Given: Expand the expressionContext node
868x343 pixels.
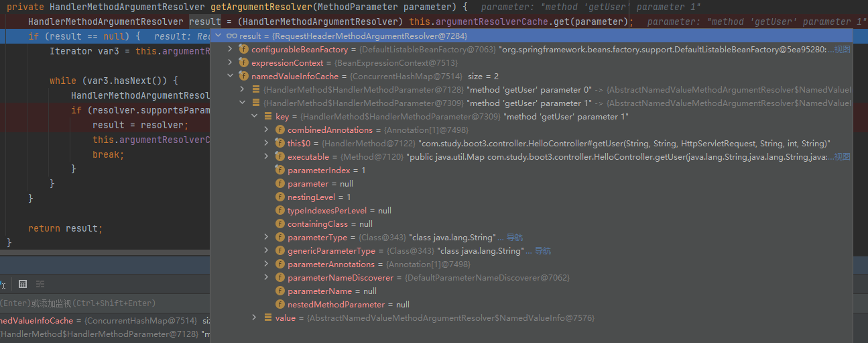Looking at the screenshot, I should (x=231, y=62).
